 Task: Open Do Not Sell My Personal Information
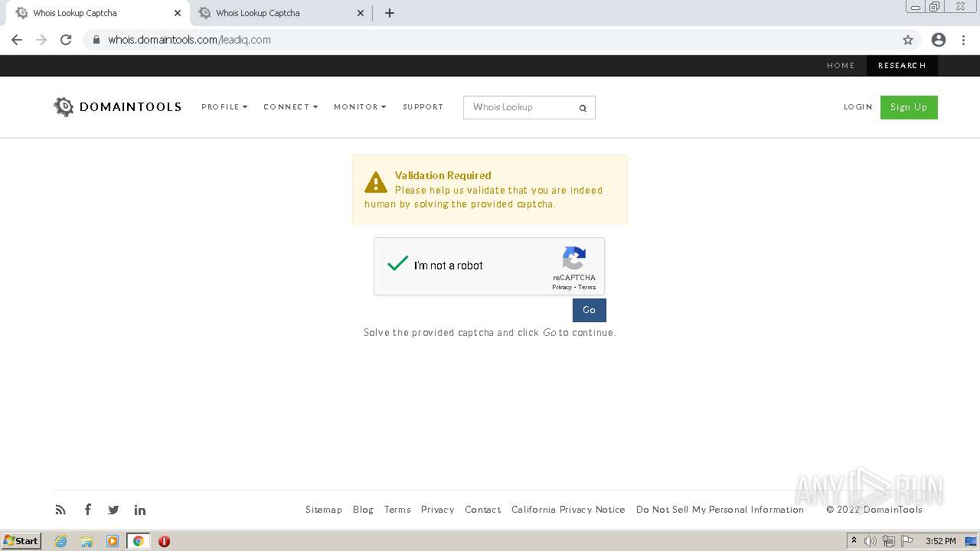720,510
